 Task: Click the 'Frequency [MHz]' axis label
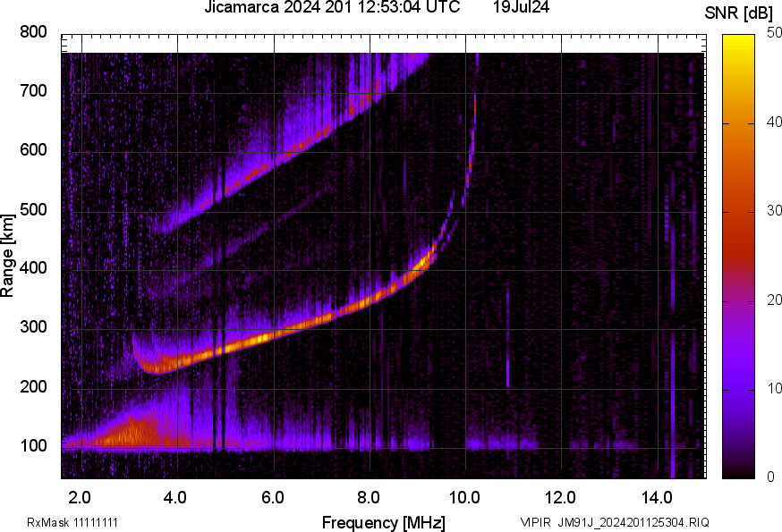click(384, 522)
